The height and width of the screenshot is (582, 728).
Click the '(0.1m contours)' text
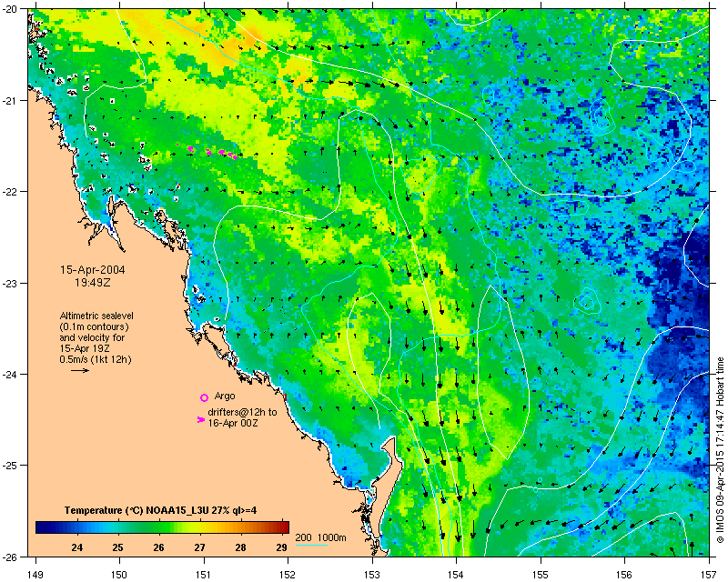[x=95, y=326]
